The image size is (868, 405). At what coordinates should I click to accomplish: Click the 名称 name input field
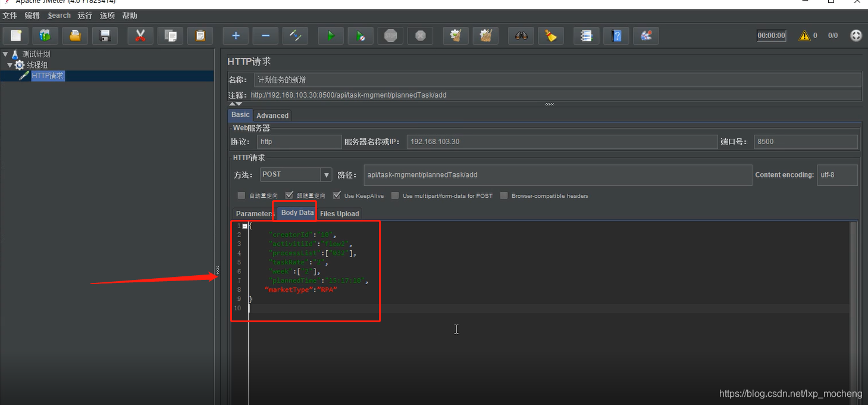point(557,80)
